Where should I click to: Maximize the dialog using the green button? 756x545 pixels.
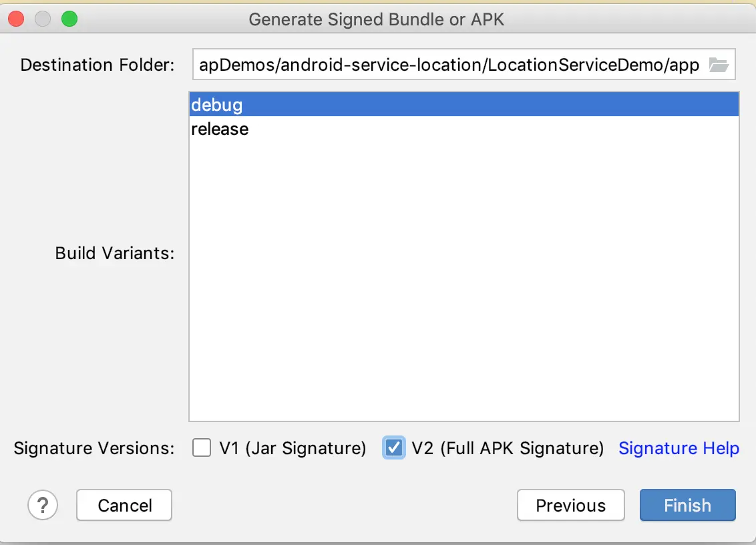tap(69, 19)
